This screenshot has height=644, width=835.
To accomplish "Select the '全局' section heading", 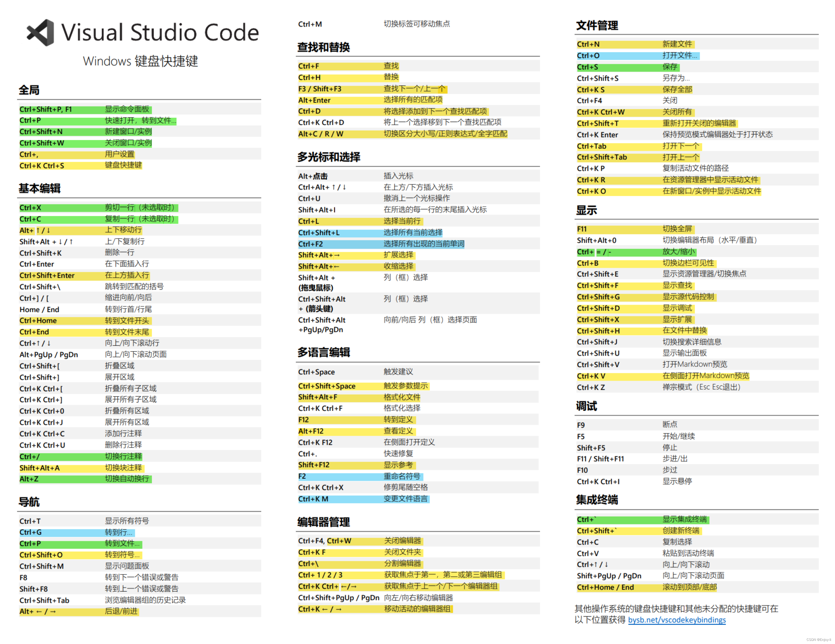I will (x=29, y=90).
